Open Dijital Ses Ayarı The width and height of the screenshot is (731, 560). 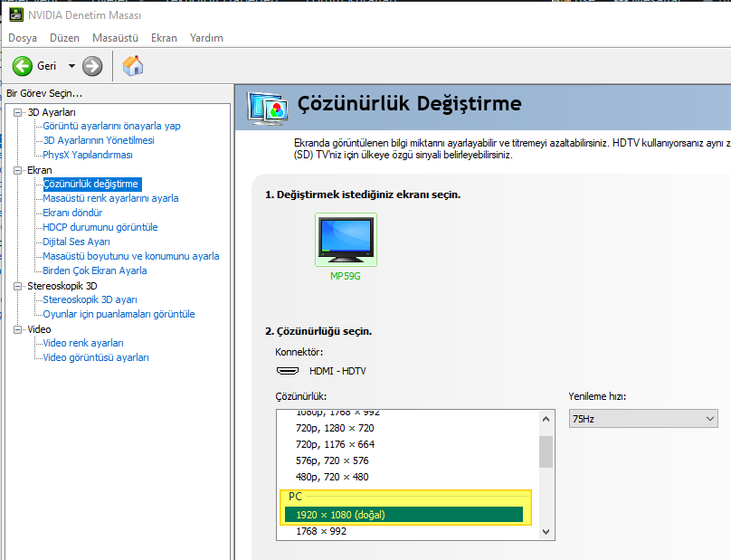pyautogui.click(x=77, y=242)
